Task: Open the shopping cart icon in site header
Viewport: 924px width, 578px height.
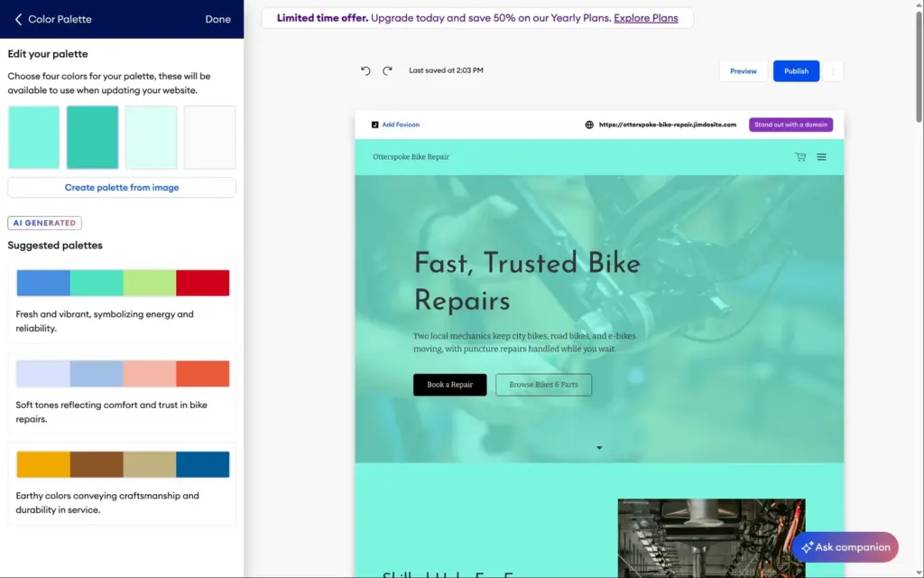Action: point(799,157)
